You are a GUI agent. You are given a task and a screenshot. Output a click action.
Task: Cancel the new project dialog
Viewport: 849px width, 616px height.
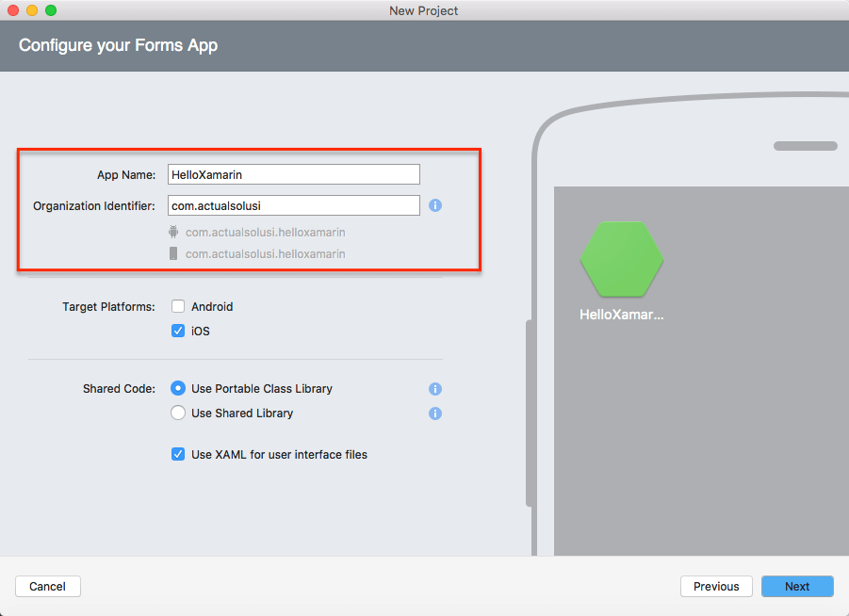[x=47, y=586]
